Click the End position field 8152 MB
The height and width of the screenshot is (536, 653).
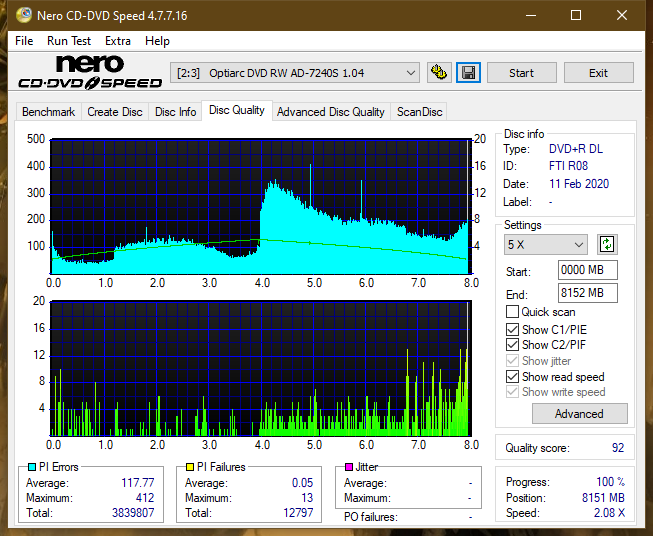587,293
